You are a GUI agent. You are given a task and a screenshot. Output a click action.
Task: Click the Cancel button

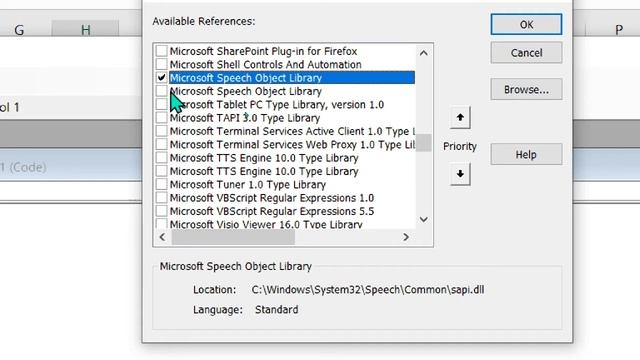pyautogui.click(x=526, y=53)
